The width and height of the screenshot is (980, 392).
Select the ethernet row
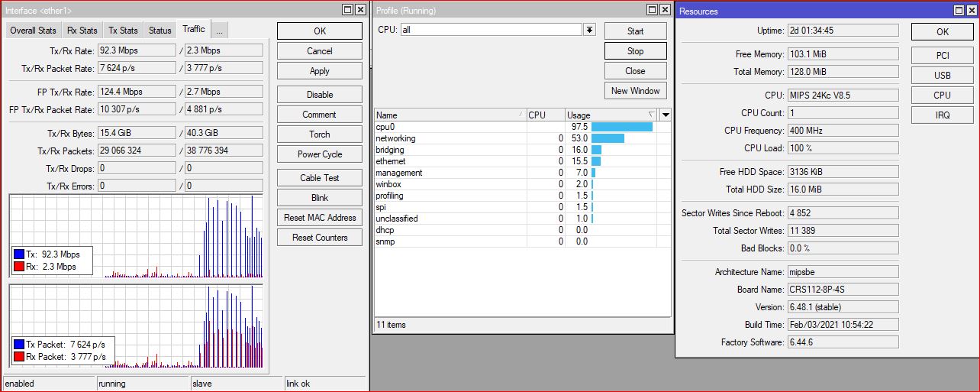(523, 161)
